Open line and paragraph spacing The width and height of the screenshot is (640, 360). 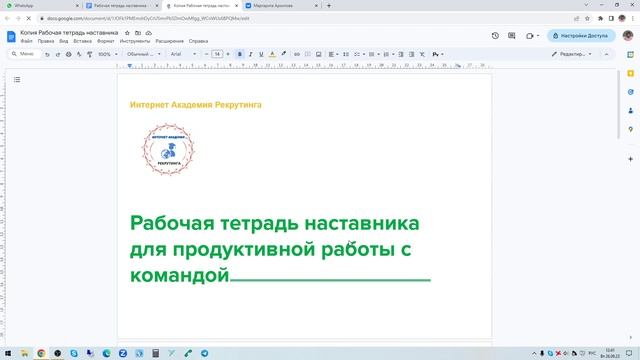click(x=346, y=54)
